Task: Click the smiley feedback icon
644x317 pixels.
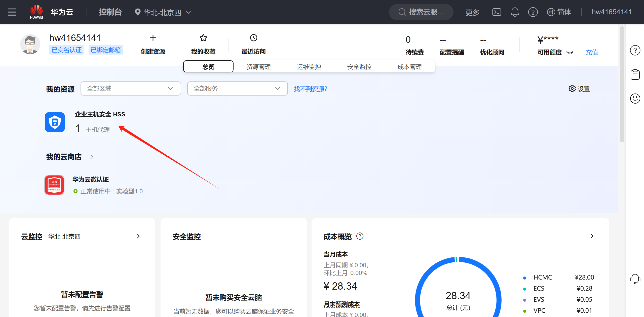Action: coord(635,98)
